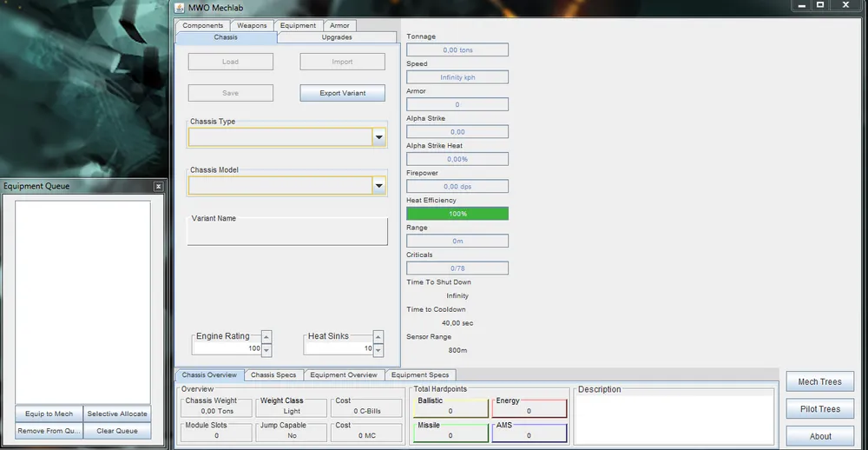868x450 pixels.
Task: Increase the Engine Rating value
Action: [x=266, y=336]
